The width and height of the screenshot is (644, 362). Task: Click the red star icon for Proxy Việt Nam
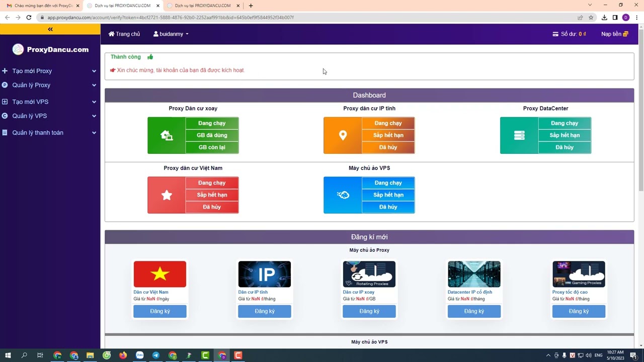[x=167, y=195]
